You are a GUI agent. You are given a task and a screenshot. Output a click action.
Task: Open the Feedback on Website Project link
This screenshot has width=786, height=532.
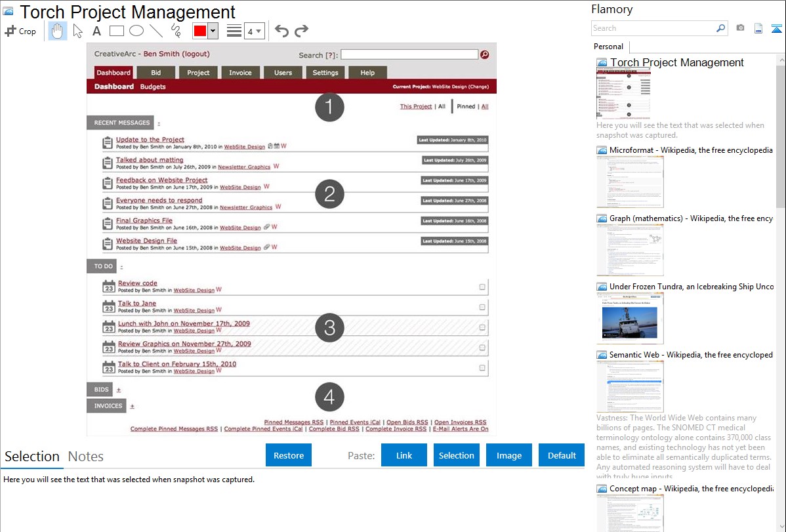[x=161, y=180]
